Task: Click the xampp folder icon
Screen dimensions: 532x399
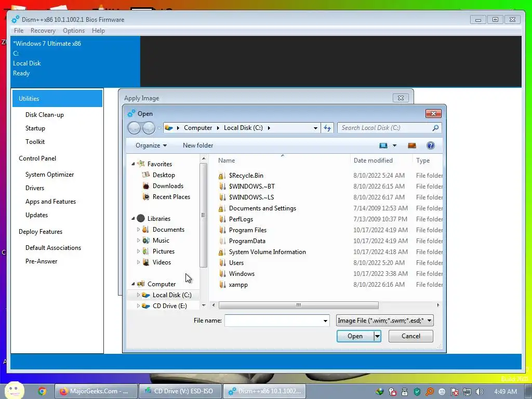Action: click(222, 285)
